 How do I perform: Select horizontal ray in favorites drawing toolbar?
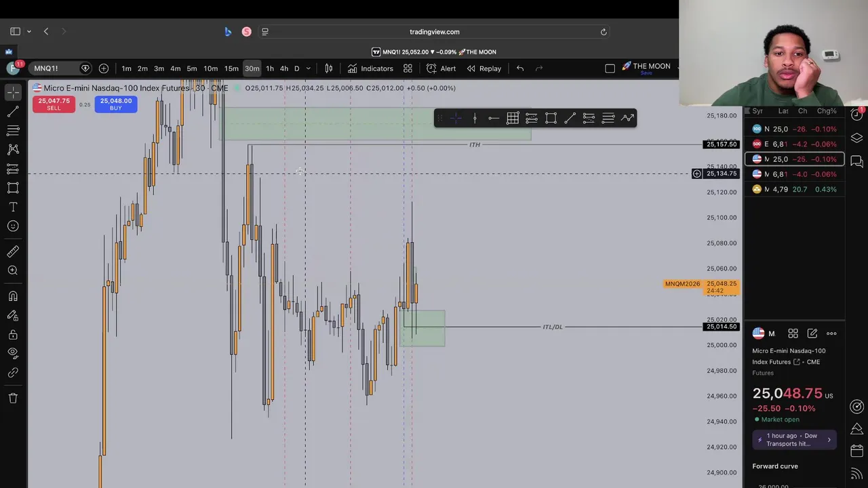[x=494, y=119]
